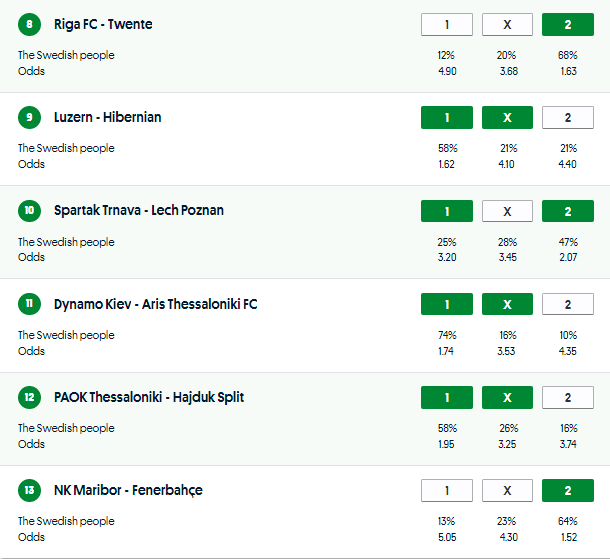610x559 pixels.
Task: Select draw X for Spartak Trnava - Lech Poznan
Action: 507,211
